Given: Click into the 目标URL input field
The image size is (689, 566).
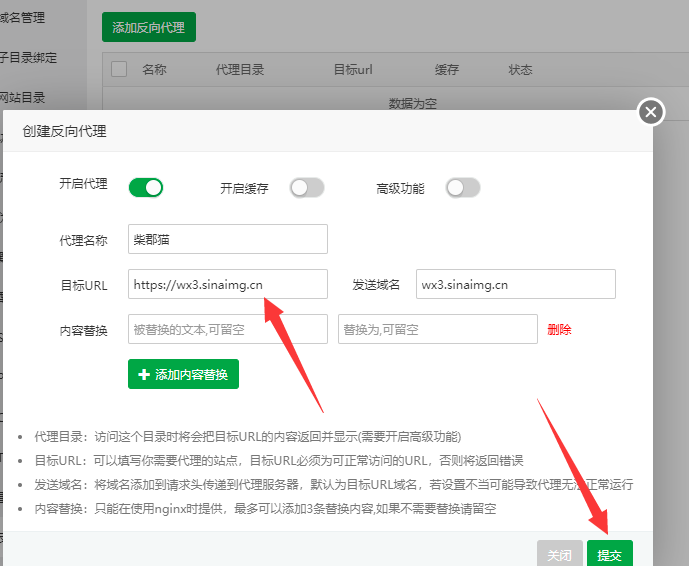Looking at the screenshot, I should [x=228, y=284].
